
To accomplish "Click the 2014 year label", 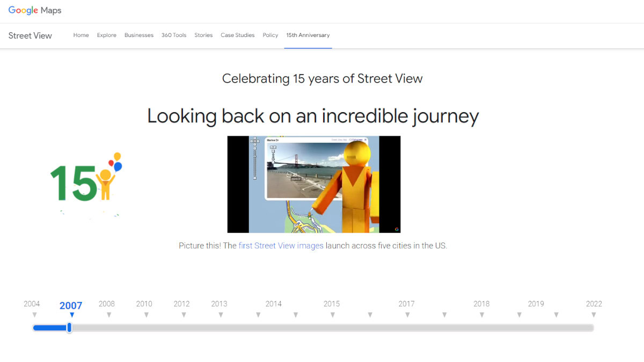I will (274, 304).
